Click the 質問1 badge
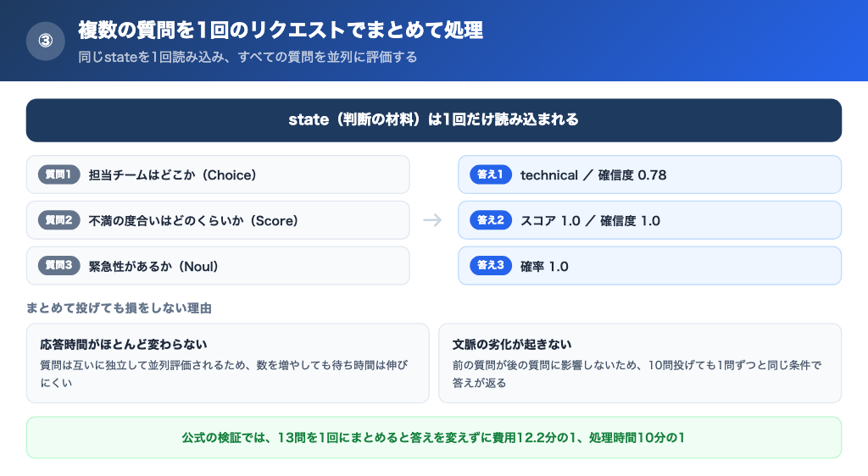This screenshot has height=476, width=868. 58,174
